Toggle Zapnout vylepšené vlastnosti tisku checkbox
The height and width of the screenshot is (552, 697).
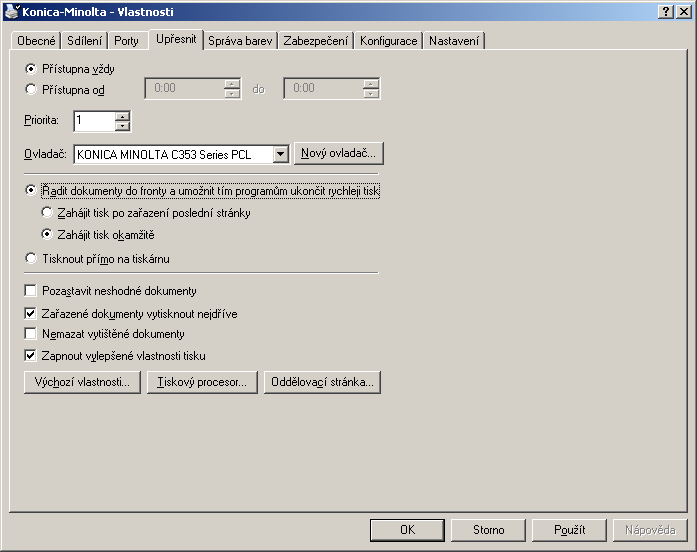(30, 356)
